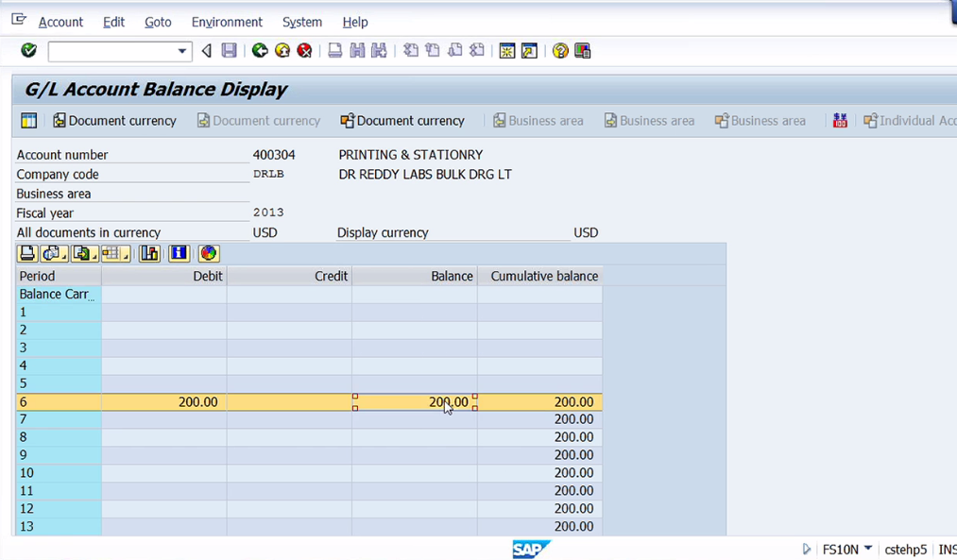Viewport: 957px width, 560px height.
Task: Open the System menu
Action: (x=302, y=22)
